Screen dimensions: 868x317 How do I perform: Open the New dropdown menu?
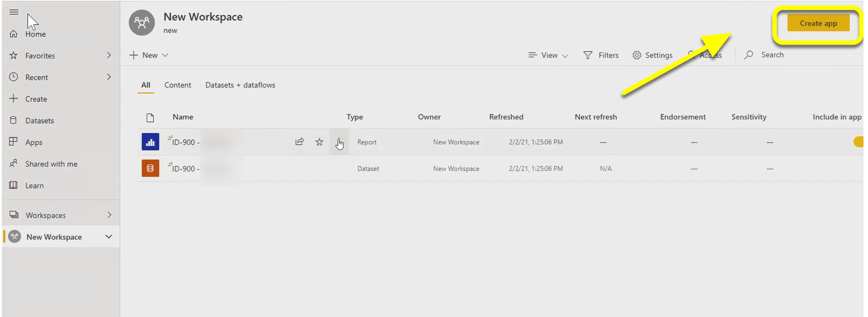[149, 55]
